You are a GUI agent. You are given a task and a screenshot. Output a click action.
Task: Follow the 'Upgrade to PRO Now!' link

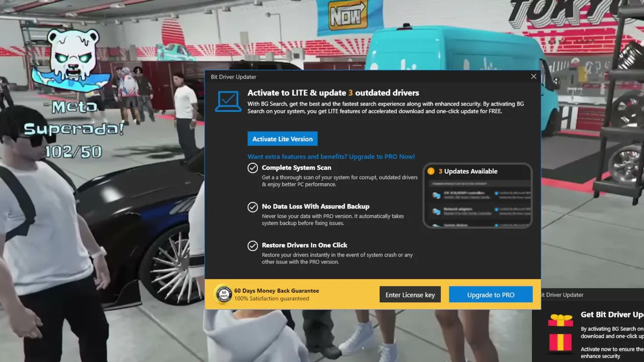[x=382, y=156]
